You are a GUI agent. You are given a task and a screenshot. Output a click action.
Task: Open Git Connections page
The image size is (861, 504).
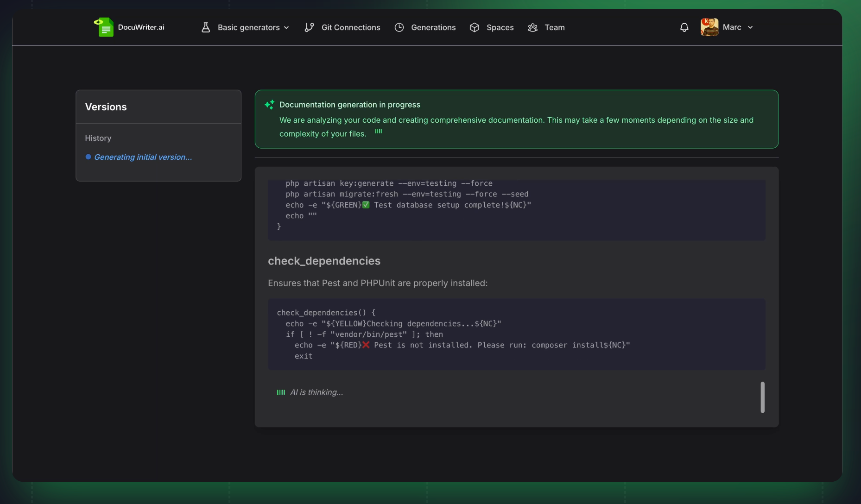(x=351, y=27)
